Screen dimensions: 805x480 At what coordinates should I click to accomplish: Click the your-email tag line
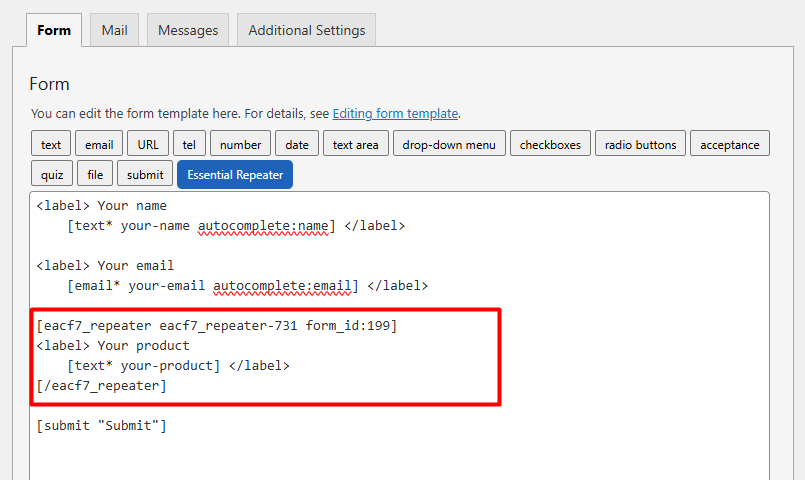click(247, 286)
